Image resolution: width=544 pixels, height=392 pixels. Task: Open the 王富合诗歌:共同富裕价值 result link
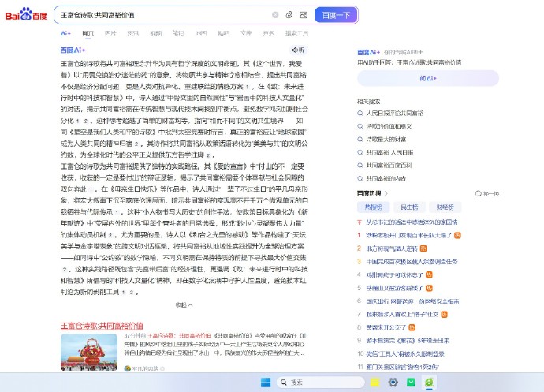tap(102, 325)
